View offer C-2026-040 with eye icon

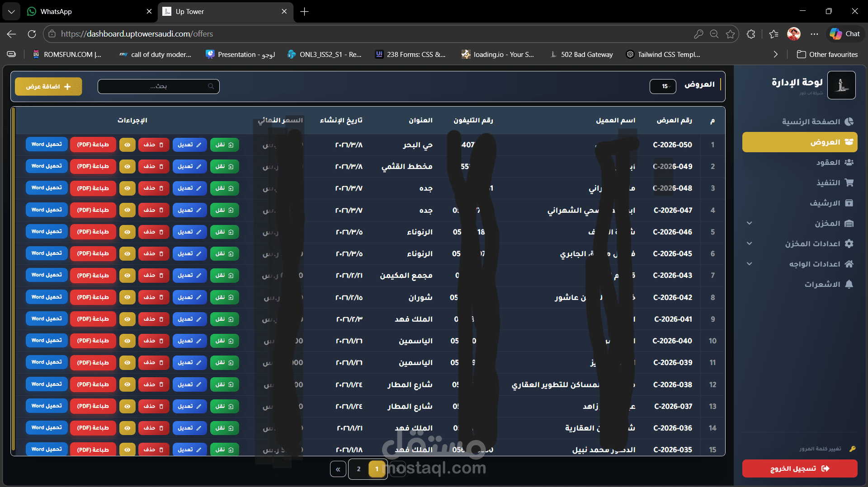pyautogui.click(x=127, y=341)
